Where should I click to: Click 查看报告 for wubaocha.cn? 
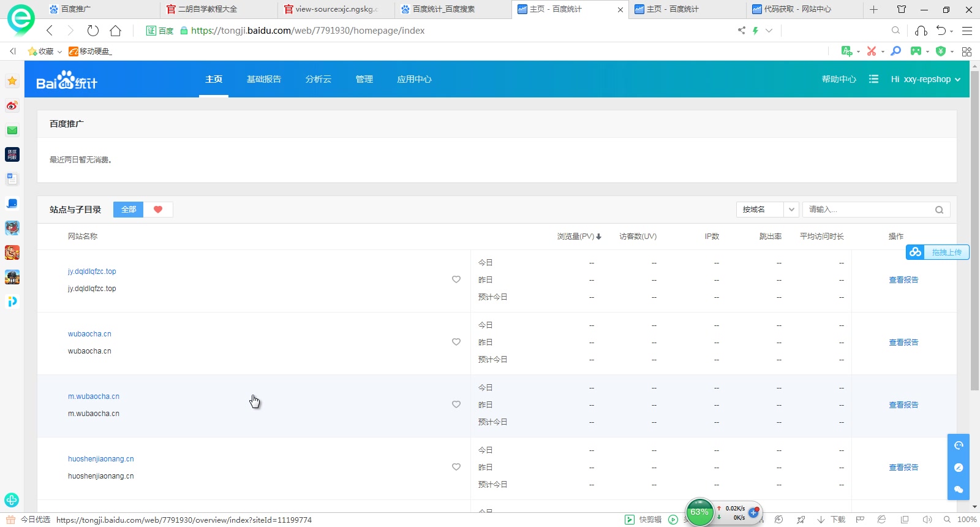tap(903, 342)
